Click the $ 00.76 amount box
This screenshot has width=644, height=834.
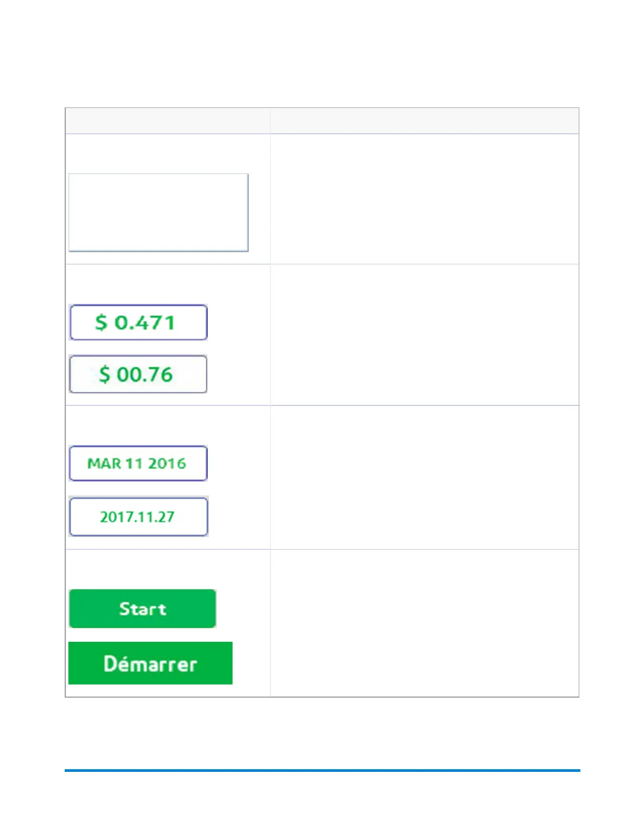coord(138,374)
